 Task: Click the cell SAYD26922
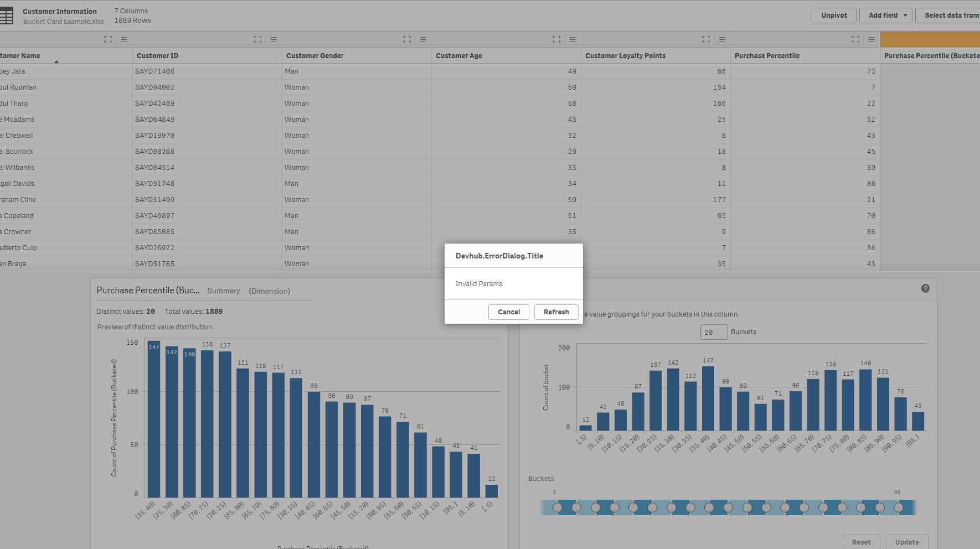coord(208,248)
